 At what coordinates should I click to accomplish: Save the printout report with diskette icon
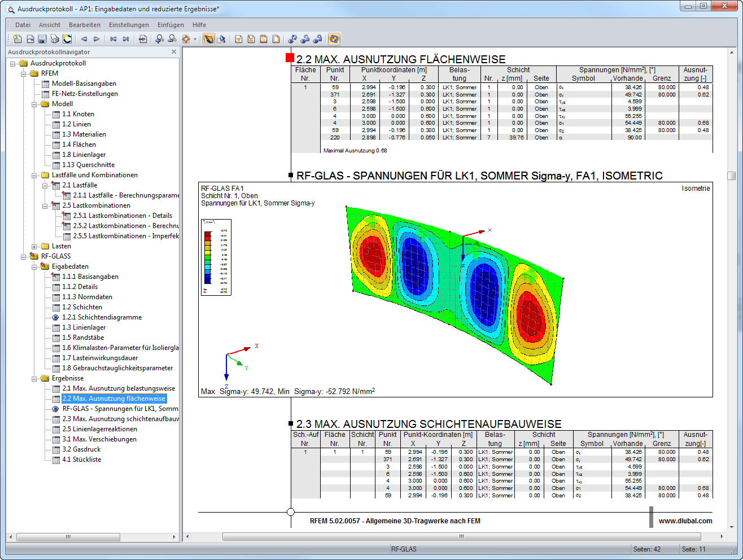[42, 39]
